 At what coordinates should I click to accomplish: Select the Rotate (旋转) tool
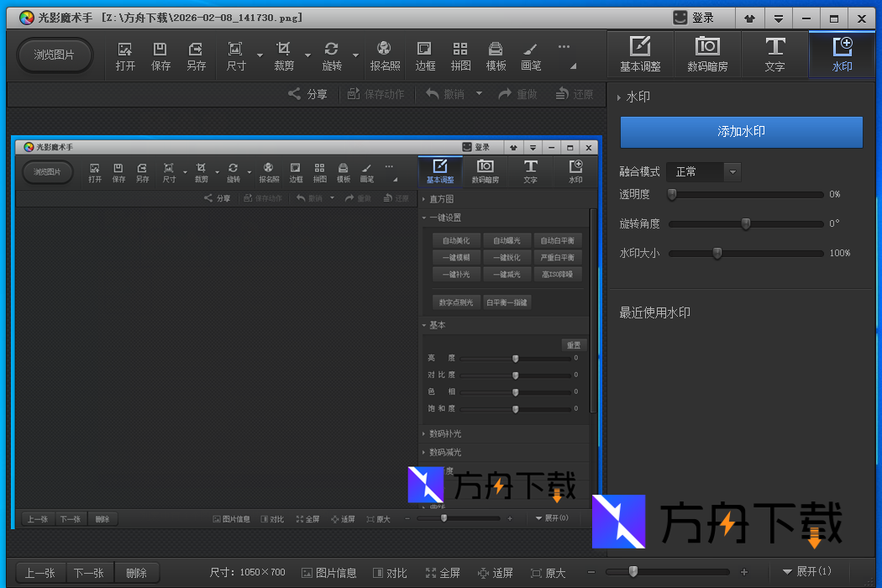pos(332,55)
